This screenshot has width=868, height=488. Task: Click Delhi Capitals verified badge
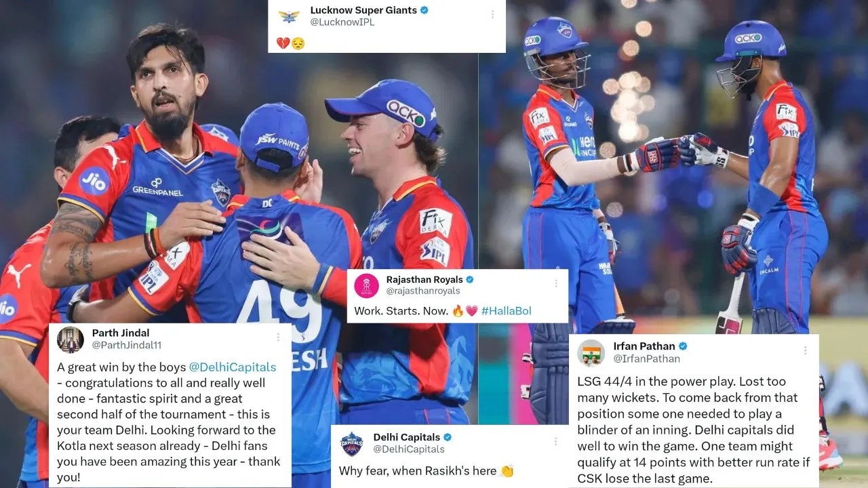point(448,437)
